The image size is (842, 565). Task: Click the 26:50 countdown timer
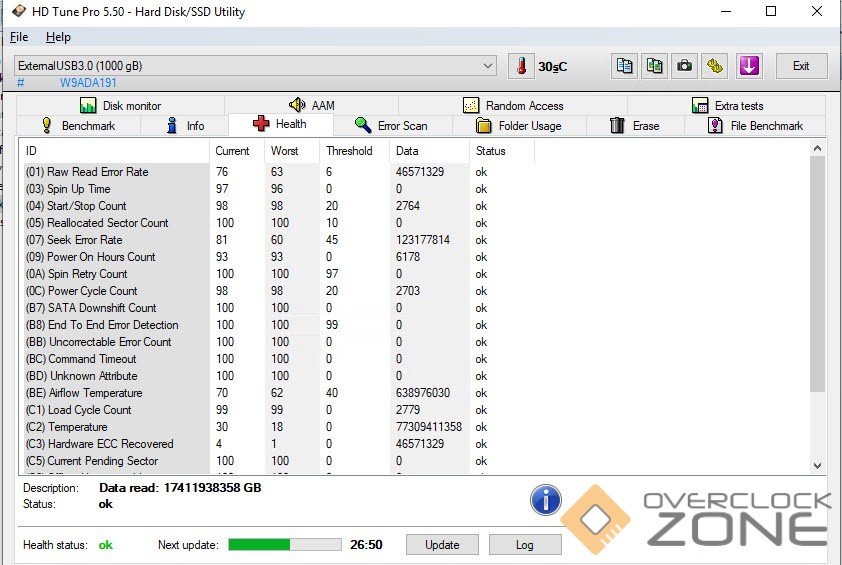[366, 545]
